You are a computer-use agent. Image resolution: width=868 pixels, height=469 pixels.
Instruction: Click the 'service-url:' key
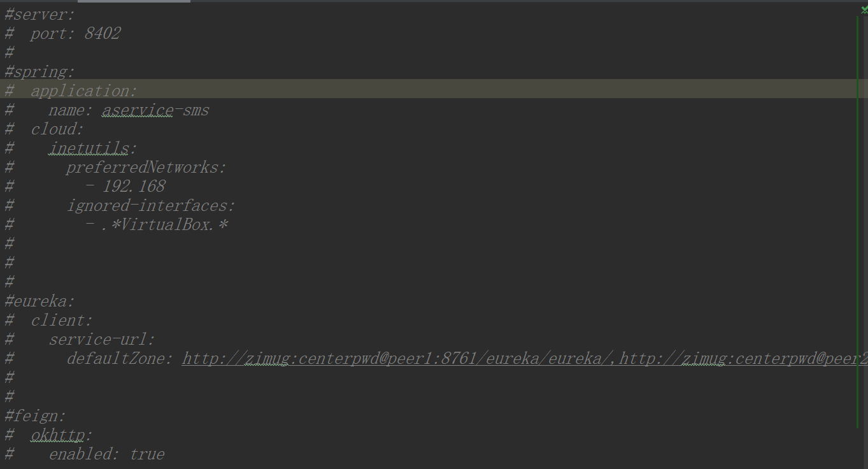tap(102, 340)
